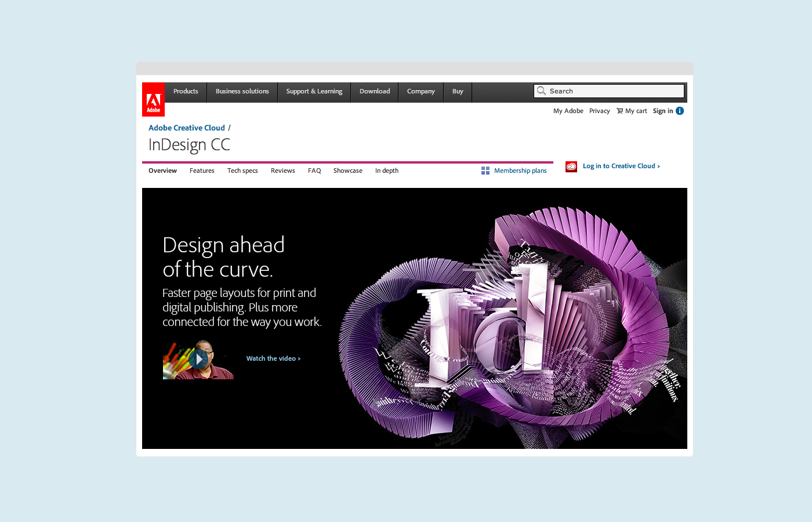Viewport: 812px width, 522px height.
Task: Switch to the Reviews tab
Action: (x=283, y=171)
